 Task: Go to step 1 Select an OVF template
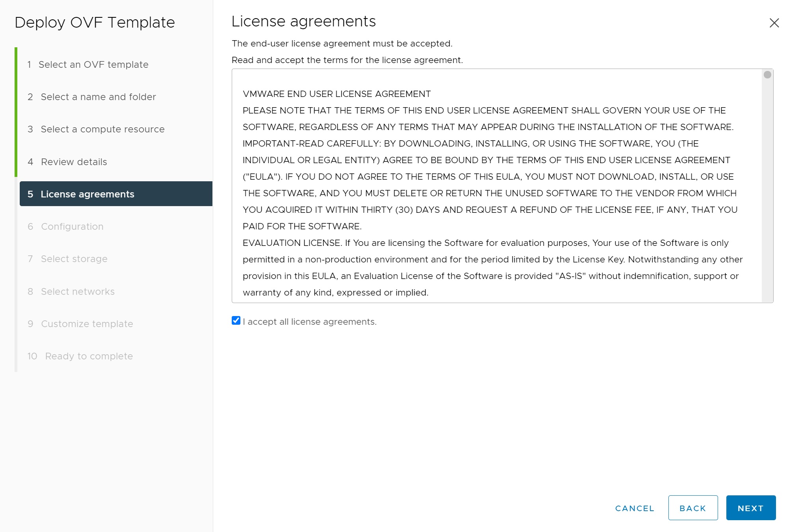click(93, 65)
